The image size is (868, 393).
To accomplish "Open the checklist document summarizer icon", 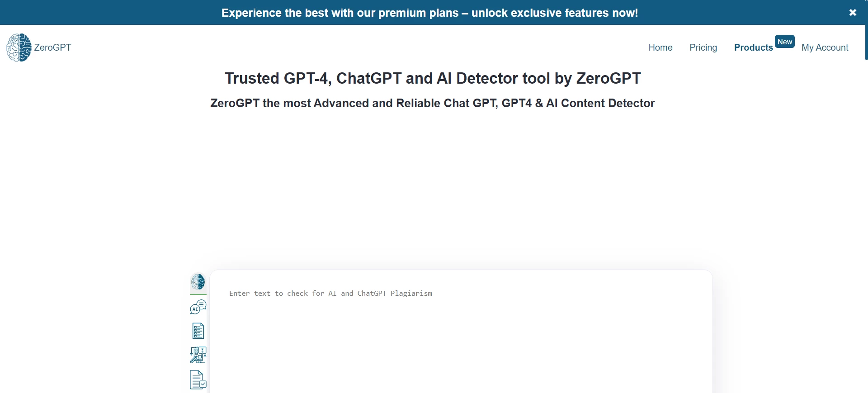I will coord(198,331).
